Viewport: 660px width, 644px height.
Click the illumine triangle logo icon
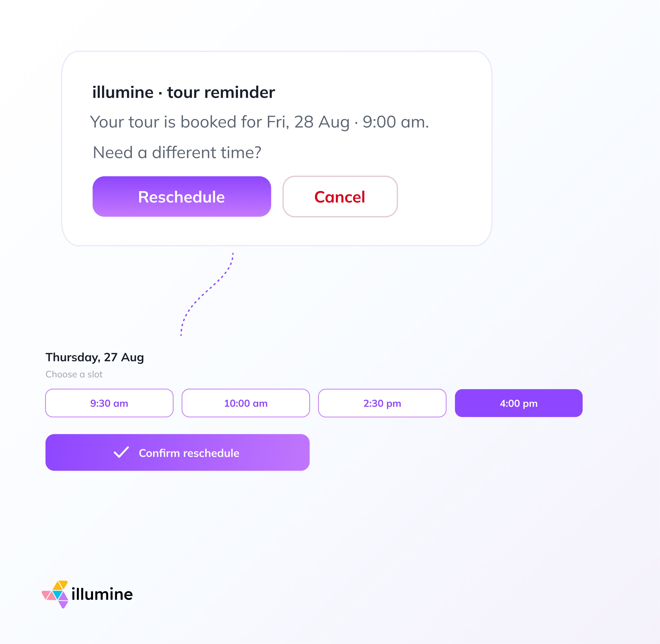55,594
